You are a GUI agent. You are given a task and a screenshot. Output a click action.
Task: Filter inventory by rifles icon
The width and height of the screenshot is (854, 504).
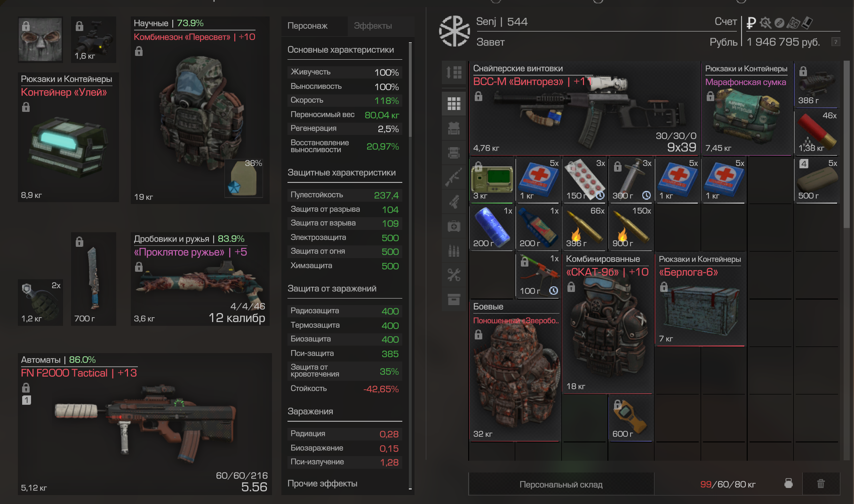click(x=454, y=177)
